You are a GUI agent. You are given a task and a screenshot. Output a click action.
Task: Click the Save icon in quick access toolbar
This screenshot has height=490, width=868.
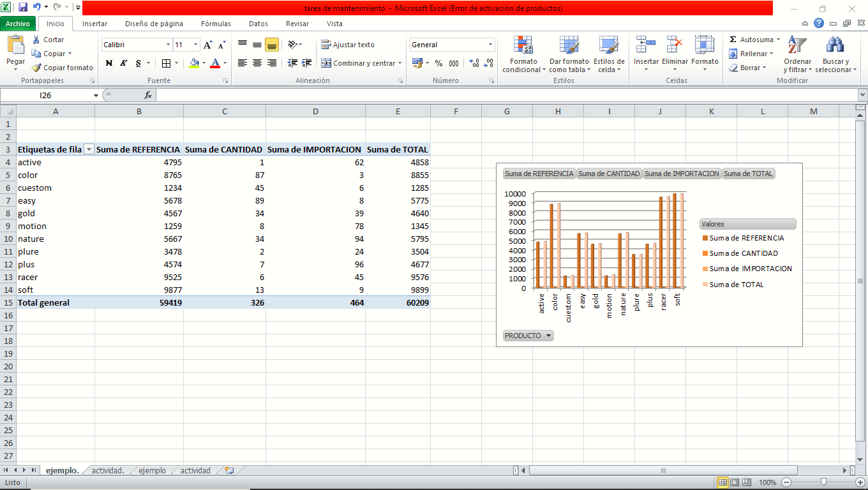(x=23, y=8)
